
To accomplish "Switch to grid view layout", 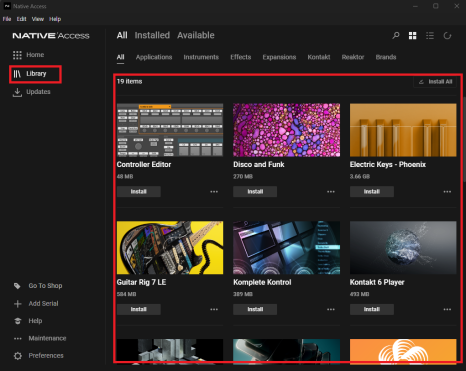I will coord(413,35).
